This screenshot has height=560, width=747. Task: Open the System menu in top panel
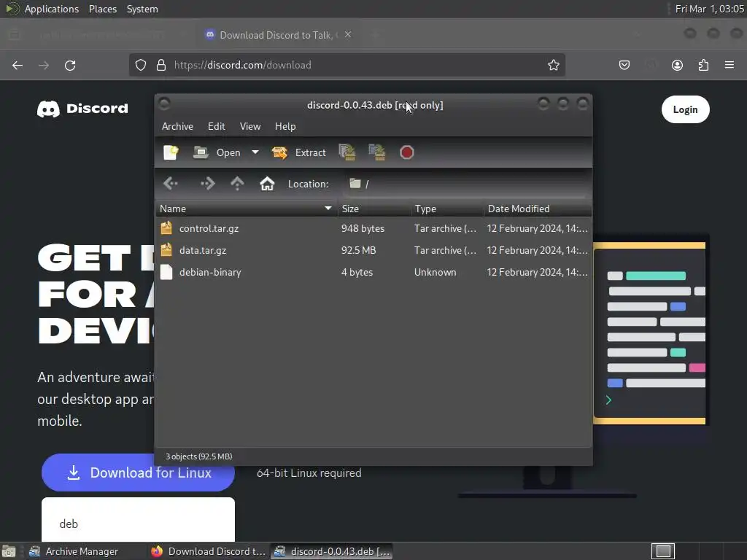click(142, 9)
